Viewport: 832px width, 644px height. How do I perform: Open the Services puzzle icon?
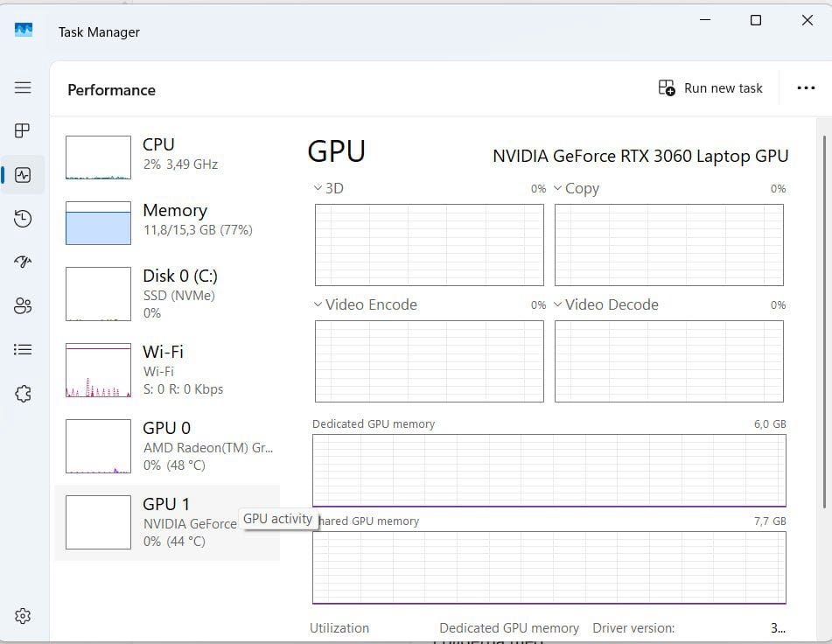(23, 393)
